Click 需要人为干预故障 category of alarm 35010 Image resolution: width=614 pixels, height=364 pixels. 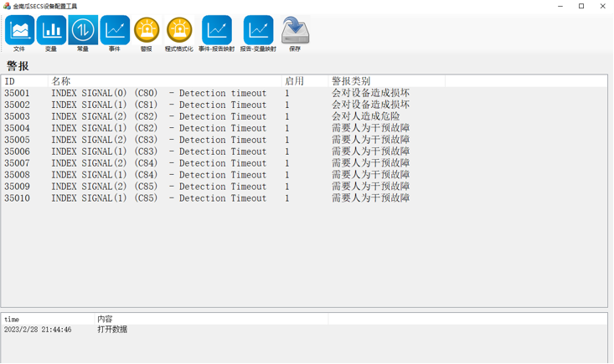click(x=370, y=199)
